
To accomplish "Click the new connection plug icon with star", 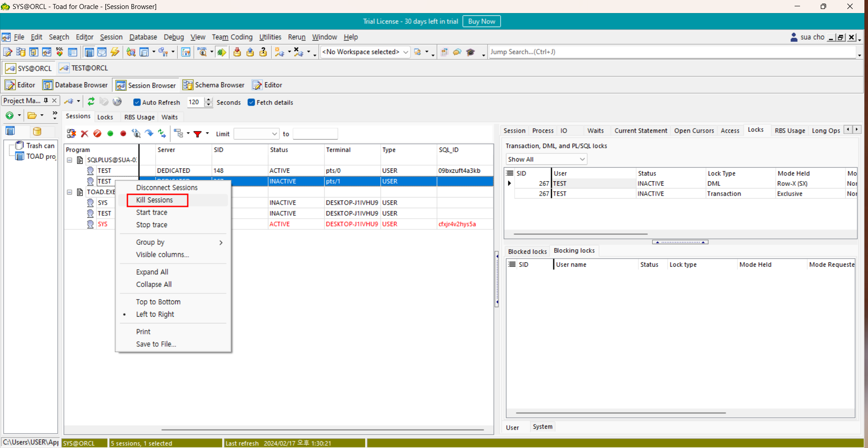I will point(280,52).
